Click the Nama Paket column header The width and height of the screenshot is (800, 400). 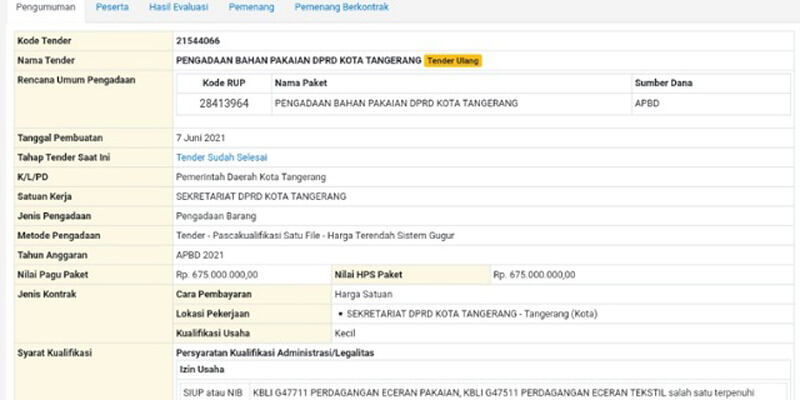pyautogui.click(x=301, y=83)
